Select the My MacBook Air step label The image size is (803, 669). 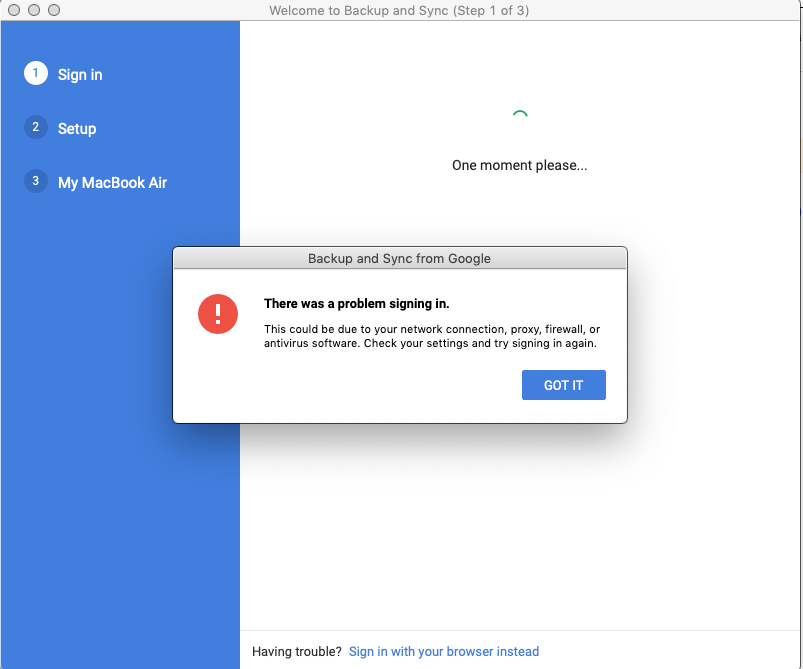click(x=112, y=182)
